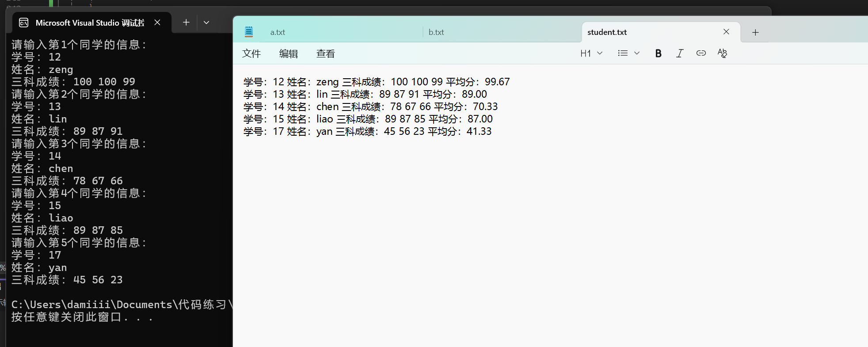Viewport: 868px width, 347px height.
Task: Click console line 三科成绩: 45 56 23
Action: tap(67, 280)
